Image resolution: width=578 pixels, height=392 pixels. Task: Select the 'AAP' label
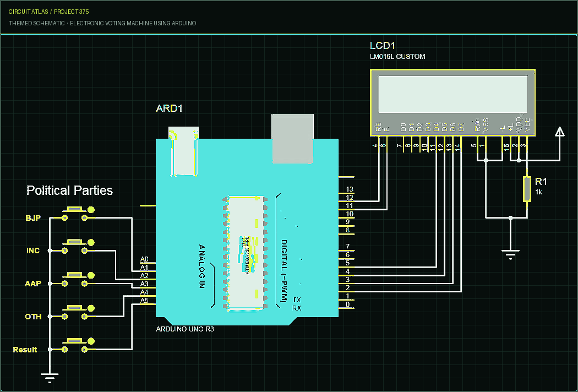tap(33, 284)
